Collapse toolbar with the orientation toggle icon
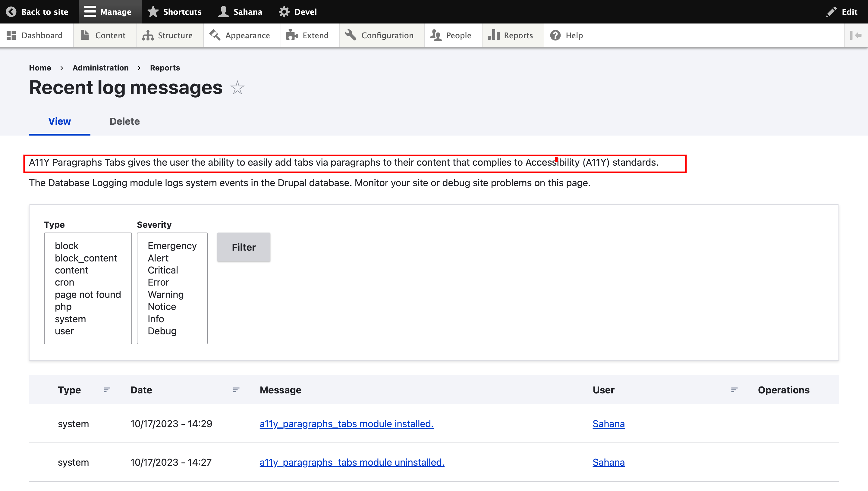The height and width of the screenshot is (491, 868). (x=856, y=35)
